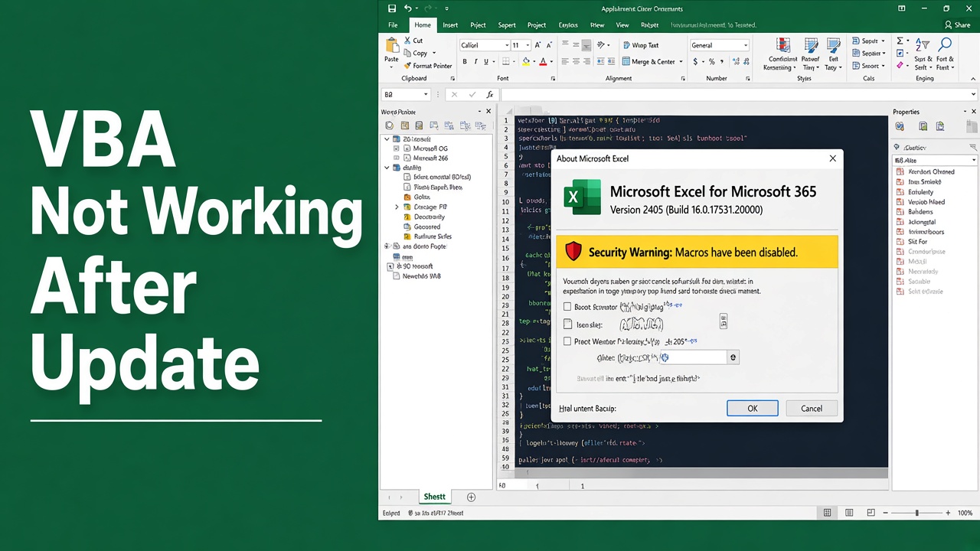Open the Merge & Center dropdown arrow
Image resolution: width=980 pixels, height=551 pixels.
pos(681,62)
